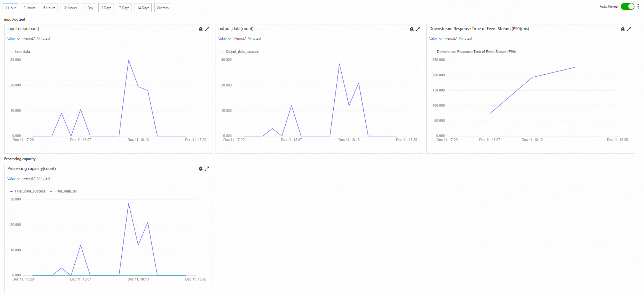Switch to the 7 Days time range
This screenshot has width=644, height=295.
click(x=124, y=8)
